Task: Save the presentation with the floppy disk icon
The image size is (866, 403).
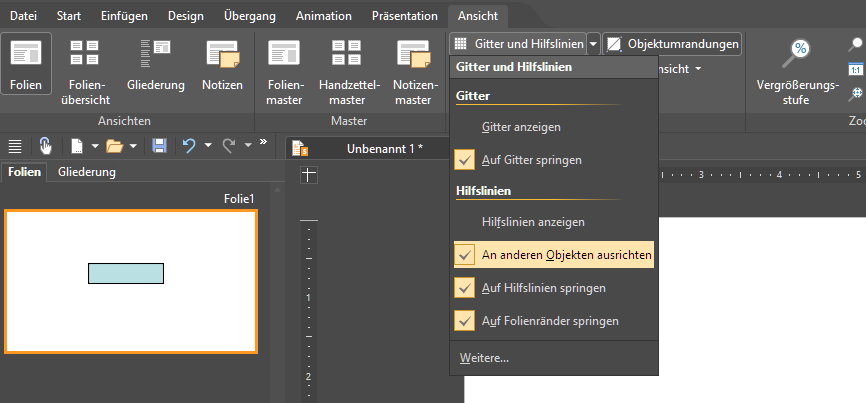Action: click(160, 146)
